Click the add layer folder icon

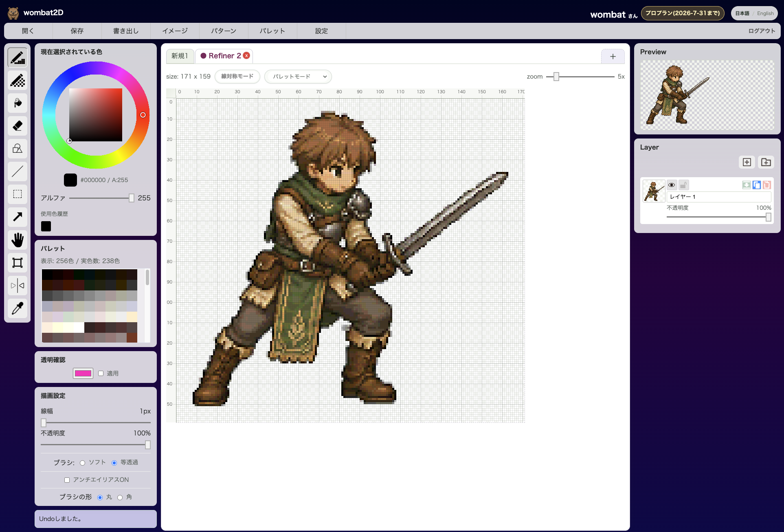tap(766, 162)
